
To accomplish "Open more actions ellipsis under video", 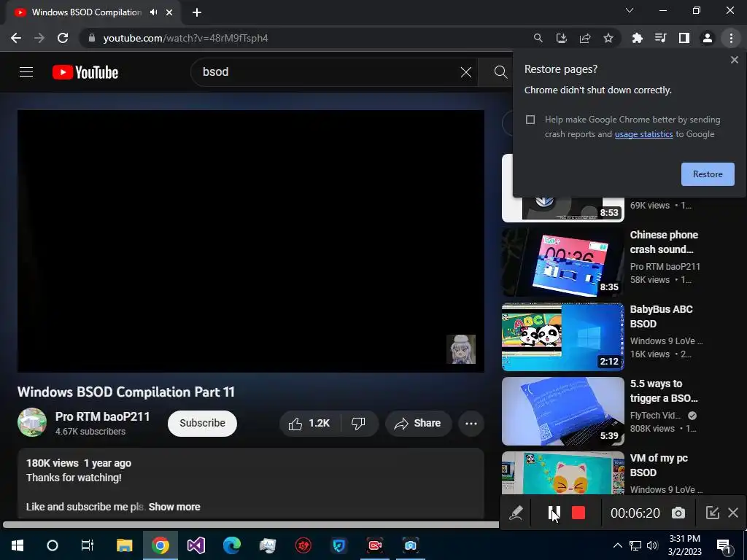I will pyautogui.click(x=471, y=424).
